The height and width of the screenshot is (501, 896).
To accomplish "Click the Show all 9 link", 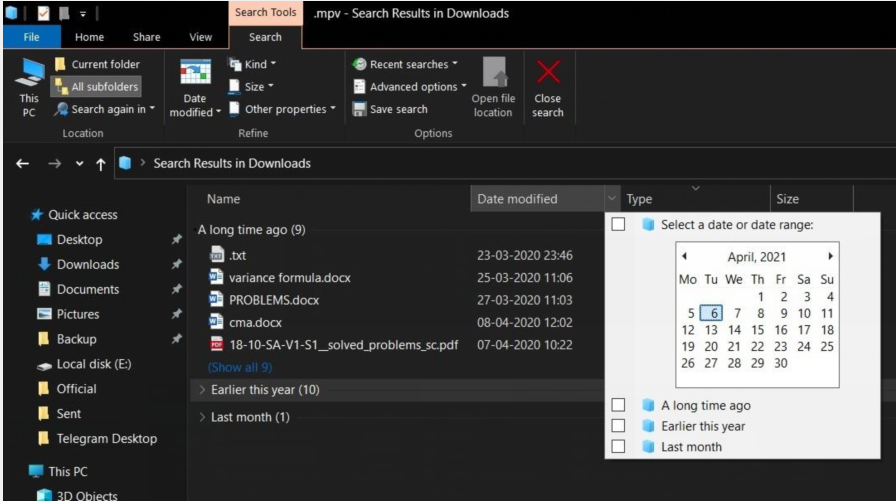I will point(240,367).
